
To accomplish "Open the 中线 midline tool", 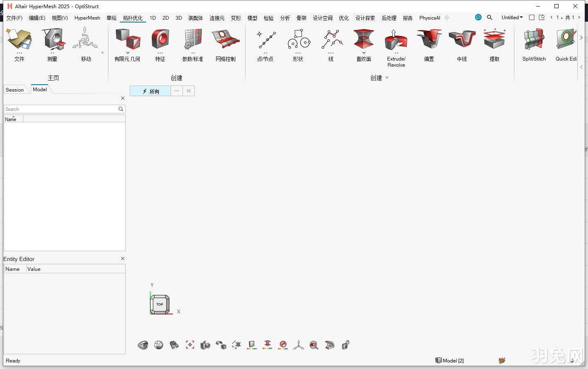I will (462, 40).
